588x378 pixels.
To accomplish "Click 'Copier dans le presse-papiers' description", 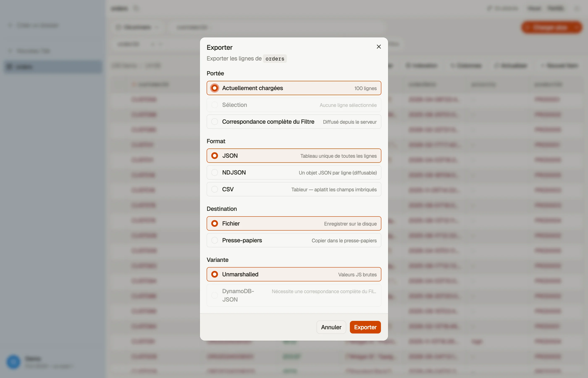I will [x=344, y=240].
